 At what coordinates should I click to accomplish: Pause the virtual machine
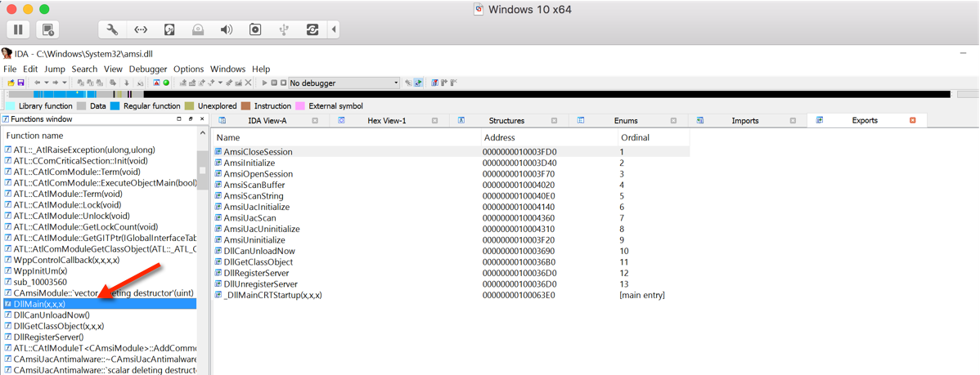point(18,29)
